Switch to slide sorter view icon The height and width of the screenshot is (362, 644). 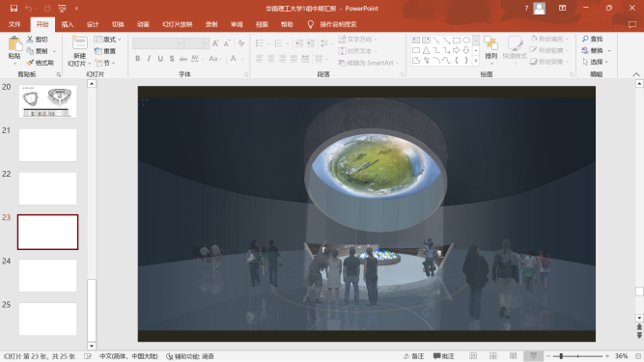coord(492,356)
